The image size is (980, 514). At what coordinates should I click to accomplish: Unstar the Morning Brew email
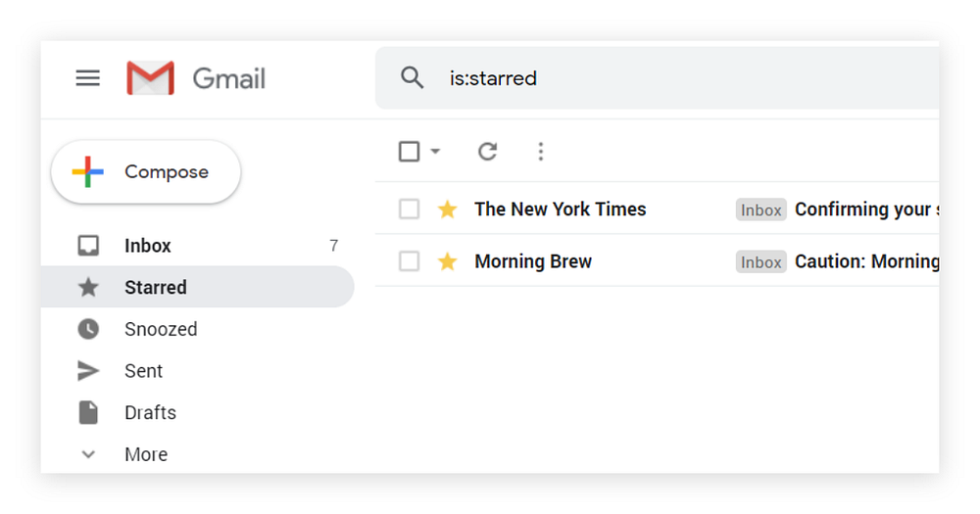click(x=447, y=261)
